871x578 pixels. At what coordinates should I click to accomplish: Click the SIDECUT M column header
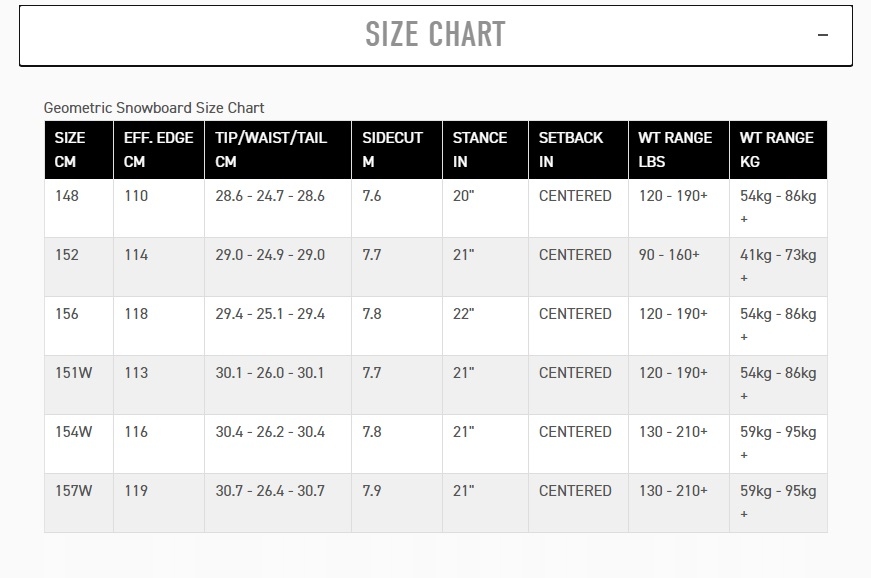(x=392, y=150)
